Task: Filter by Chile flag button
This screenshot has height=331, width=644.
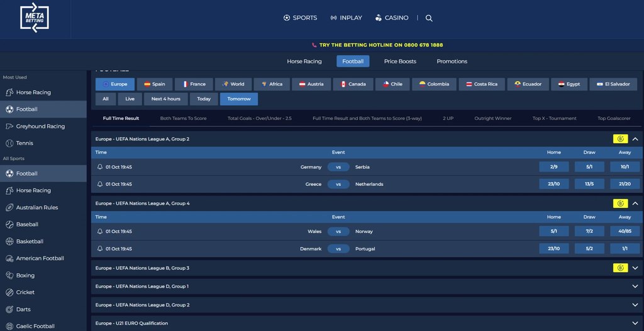Action: coord(392,84)
